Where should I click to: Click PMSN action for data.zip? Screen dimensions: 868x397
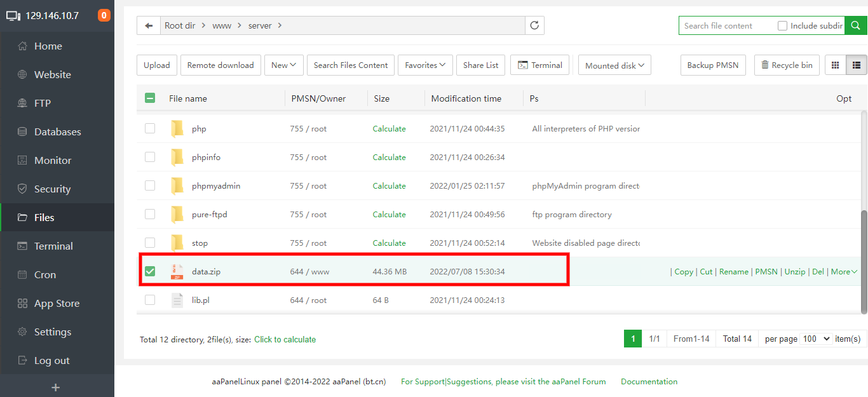(x=766, y=271)
